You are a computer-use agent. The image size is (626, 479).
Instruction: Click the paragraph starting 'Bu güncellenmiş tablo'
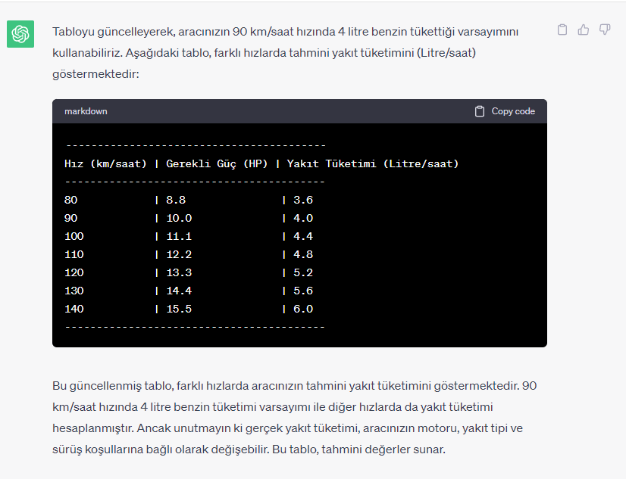pos(295,417)
